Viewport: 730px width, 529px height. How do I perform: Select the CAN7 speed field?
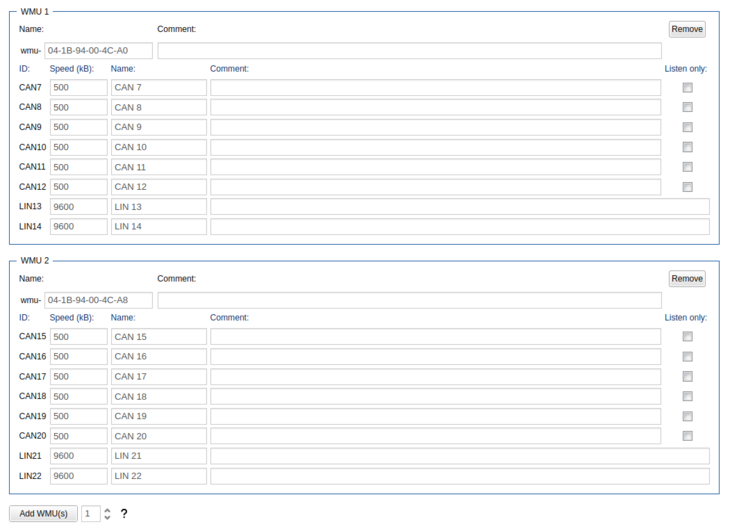point(78,88)
